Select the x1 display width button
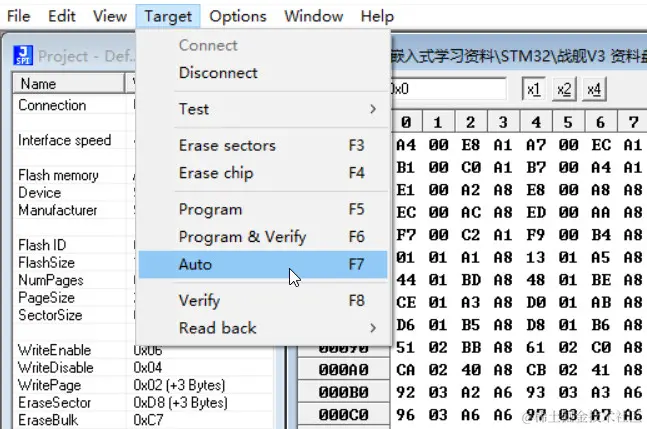 coord(533,89)
